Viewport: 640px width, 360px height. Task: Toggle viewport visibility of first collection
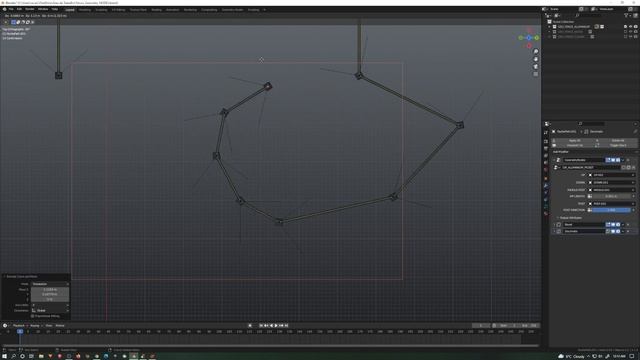click(x=631, y=27)
